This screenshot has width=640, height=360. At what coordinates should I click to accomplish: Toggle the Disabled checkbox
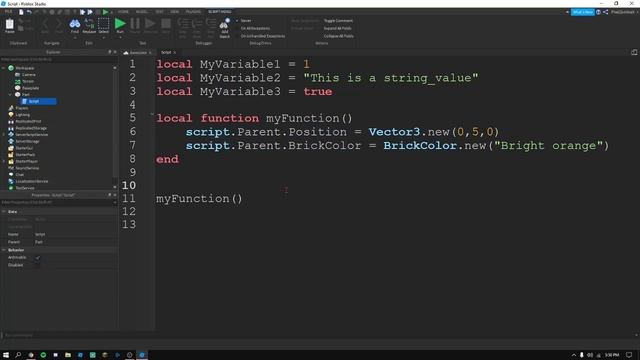(x=38, y=265)
